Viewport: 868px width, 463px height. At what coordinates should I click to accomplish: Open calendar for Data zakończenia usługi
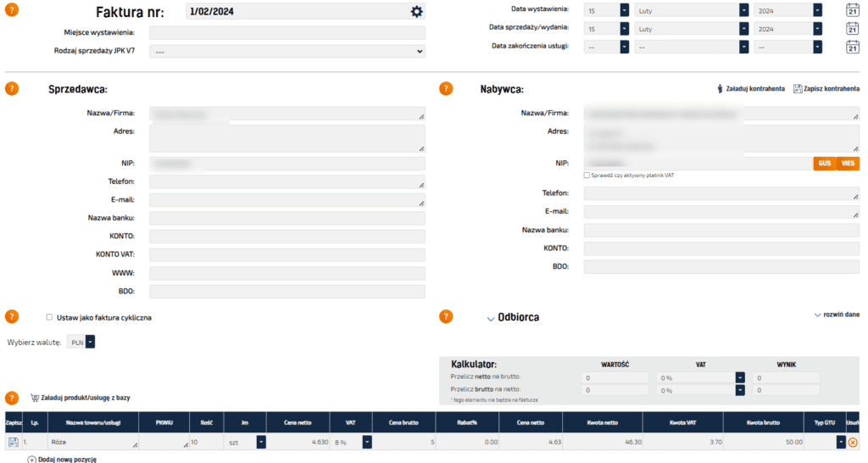point(852,47)
